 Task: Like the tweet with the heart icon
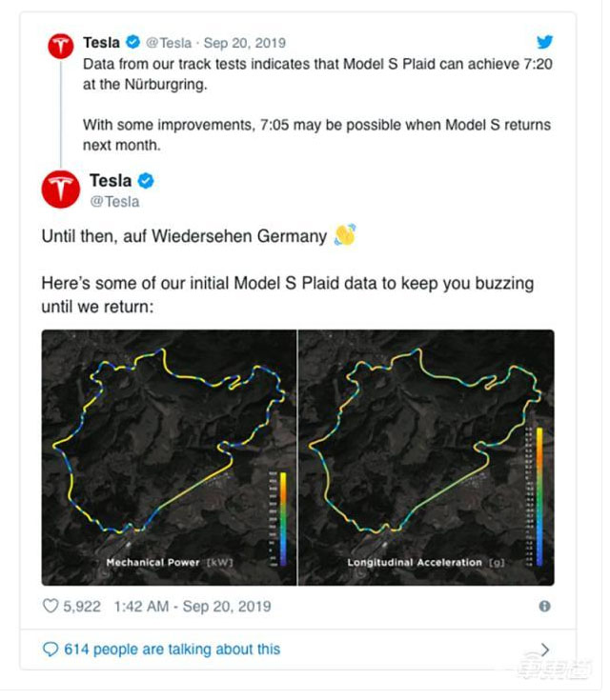51,606
